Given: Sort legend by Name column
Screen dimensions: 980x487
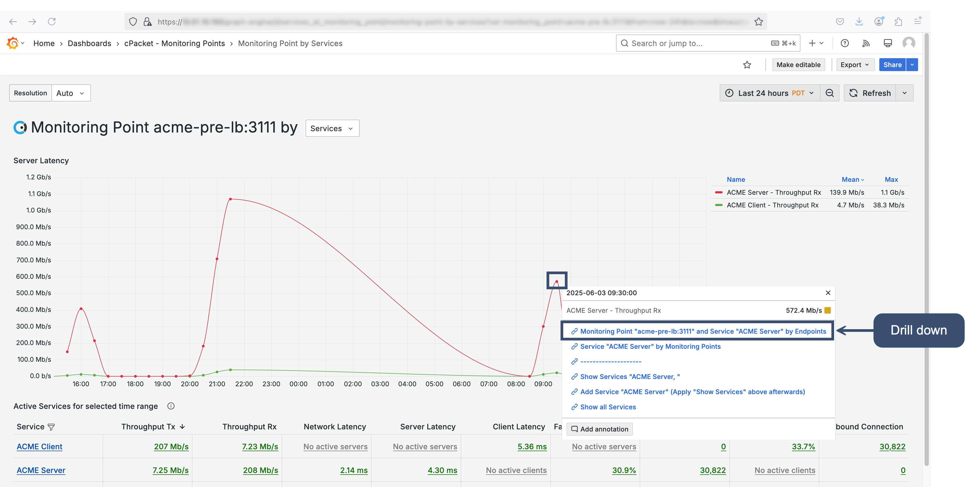Looking at the screenshot, I should click(736, 180).
